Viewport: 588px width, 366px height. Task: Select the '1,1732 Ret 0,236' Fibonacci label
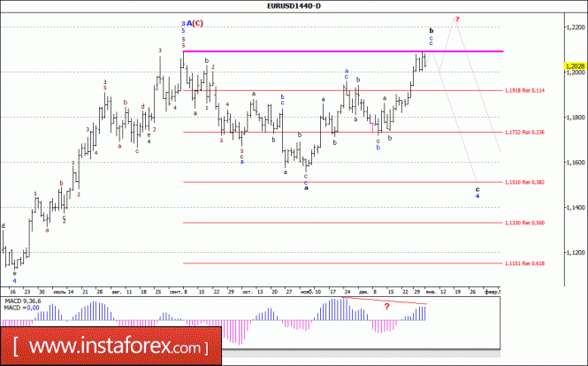point(524,133)
